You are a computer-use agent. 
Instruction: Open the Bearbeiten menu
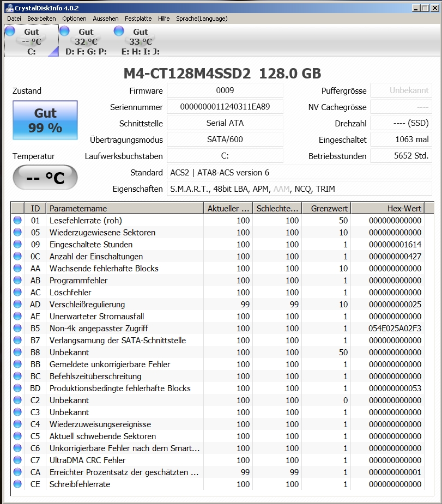pyautogui.click(x=41, y=19)
